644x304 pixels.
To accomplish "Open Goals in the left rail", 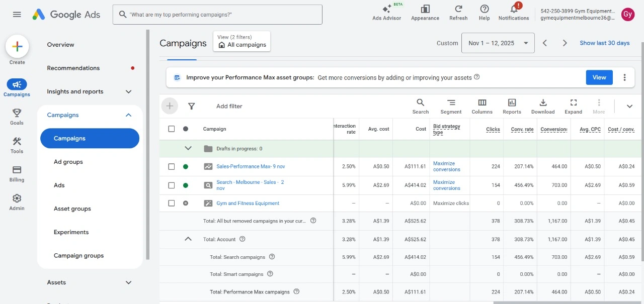I will (x=17, y=117).
